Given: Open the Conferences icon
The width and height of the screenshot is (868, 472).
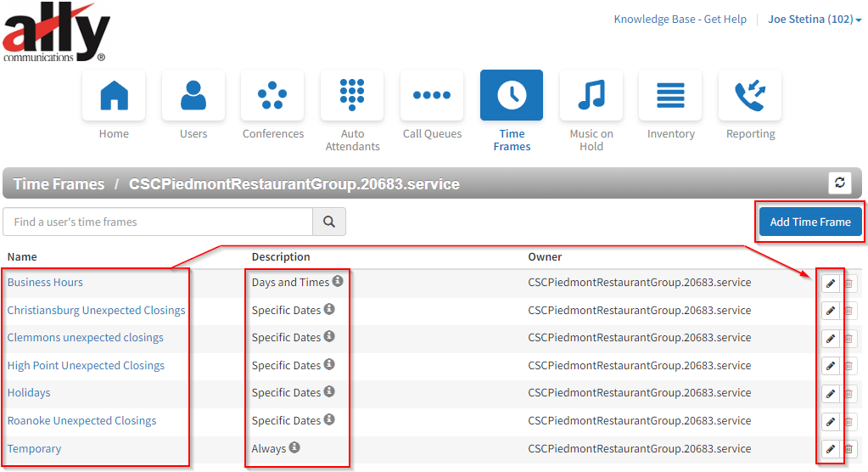Looking at the screenshot, I should [272, 95].
